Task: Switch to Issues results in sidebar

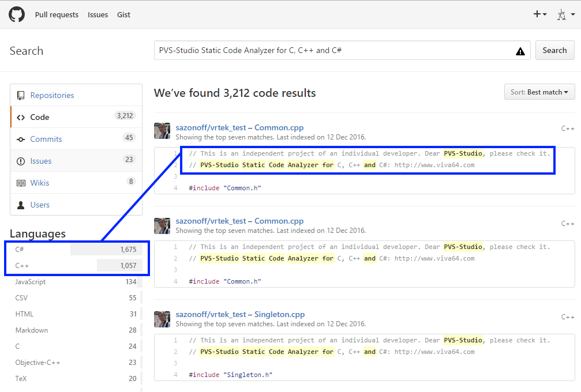Action: [x=76, y=161]
